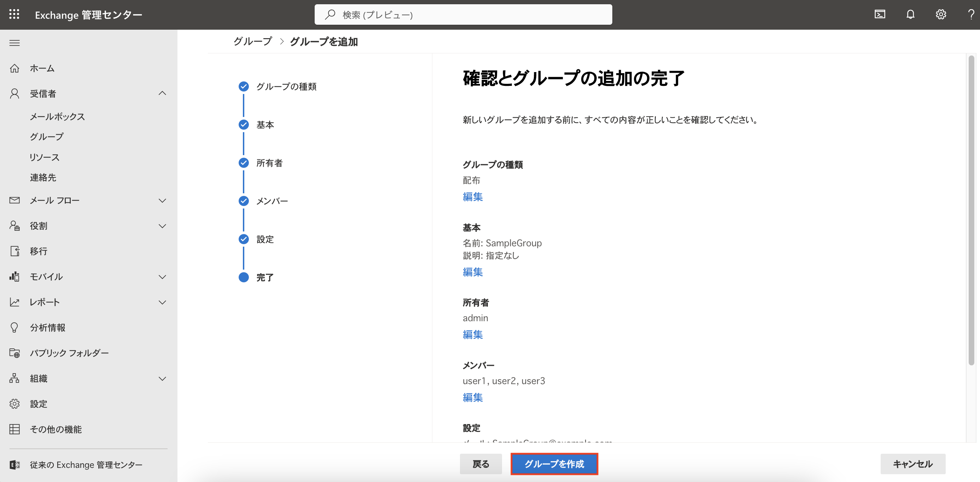Click the 基本 step checkmark circle
The width and height of the screenshot is (980, 482).
click(244, 125)
